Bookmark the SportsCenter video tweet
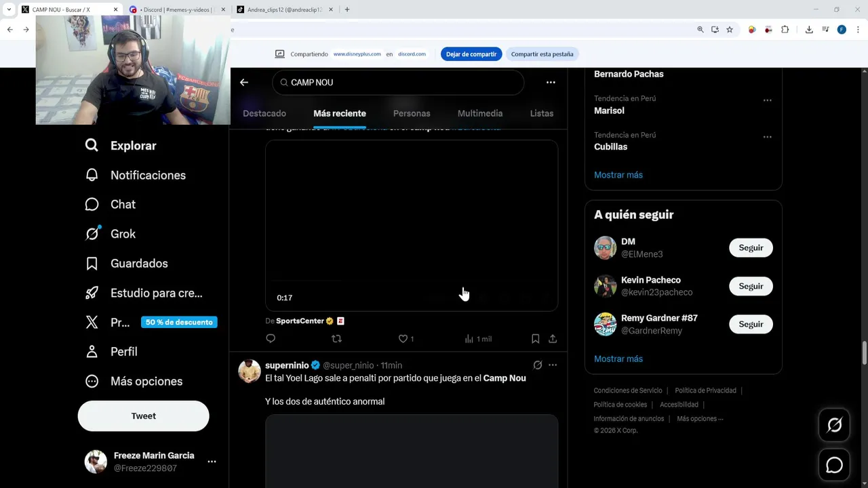This screenshot has width=868, height=488. point(535,339)
